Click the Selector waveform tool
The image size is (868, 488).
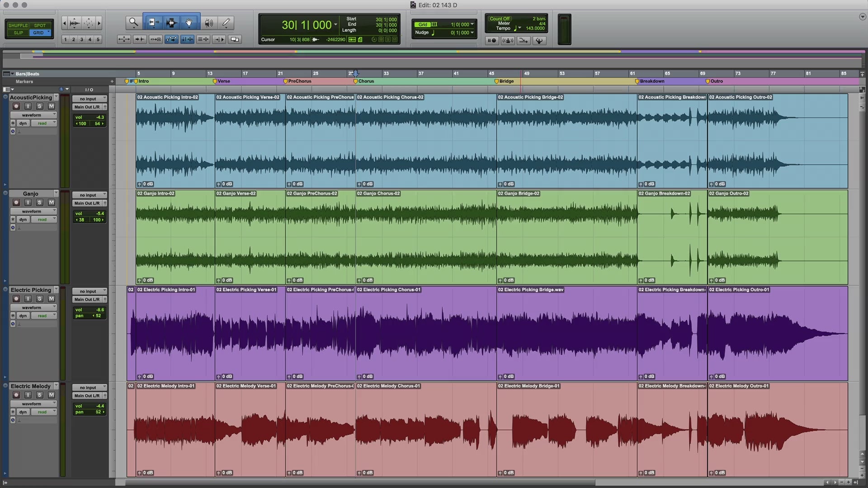[171, 22]
